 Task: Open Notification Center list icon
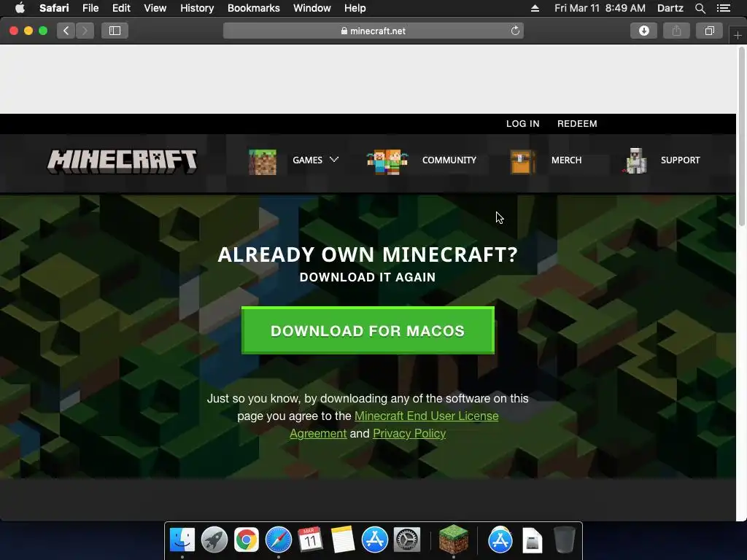pos(724,8)
